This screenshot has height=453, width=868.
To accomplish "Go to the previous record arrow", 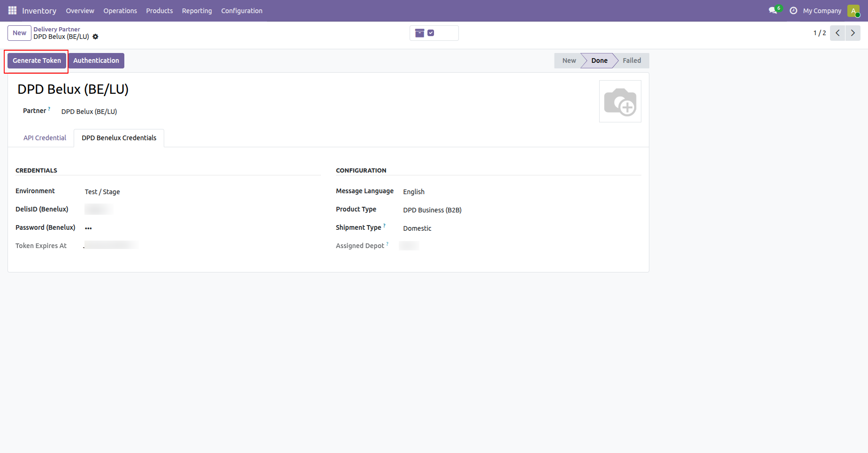I will 838,33.
